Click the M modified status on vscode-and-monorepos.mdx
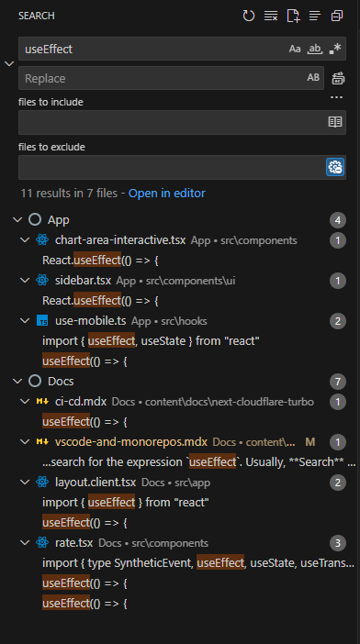 (x=310, y=442)
